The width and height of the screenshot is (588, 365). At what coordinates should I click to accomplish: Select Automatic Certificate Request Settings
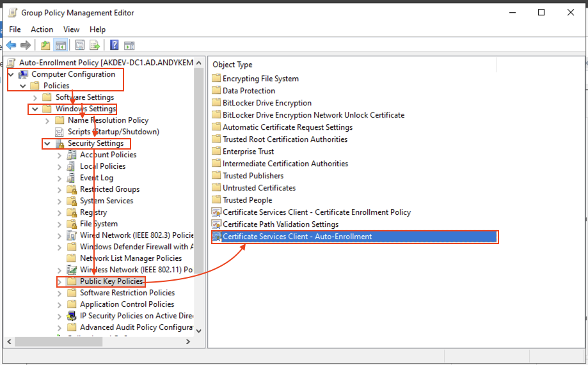coord(288,127)
